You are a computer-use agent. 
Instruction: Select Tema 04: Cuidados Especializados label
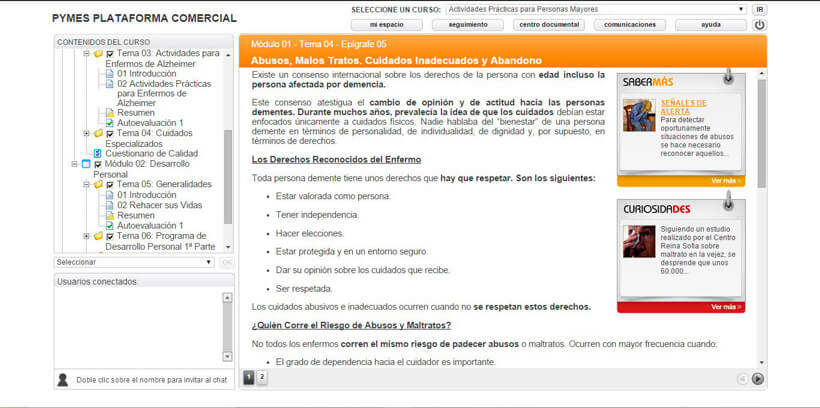(x=149, y=139)
